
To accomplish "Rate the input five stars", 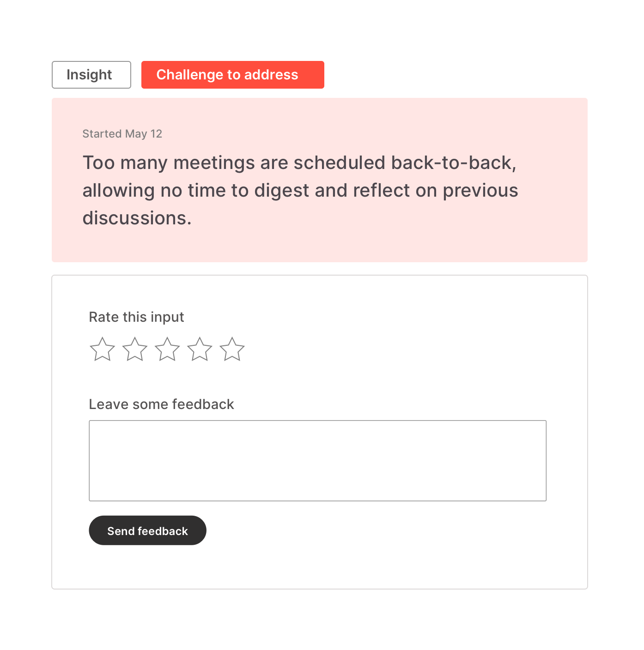I will pyautogui.click(x=232, y=349).
